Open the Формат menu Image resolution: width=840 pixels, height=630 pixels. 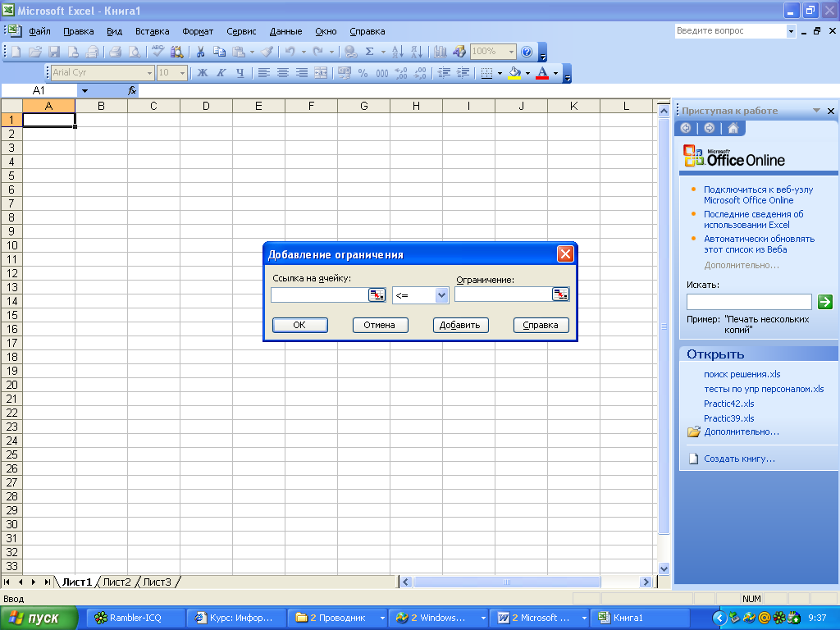pos(198,31)
